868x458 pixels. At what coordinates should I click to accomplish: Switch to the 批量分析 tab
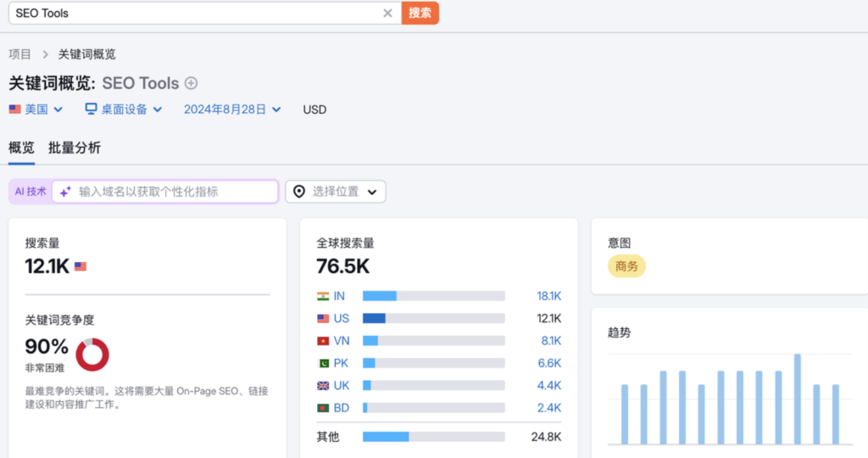(75, 148)
